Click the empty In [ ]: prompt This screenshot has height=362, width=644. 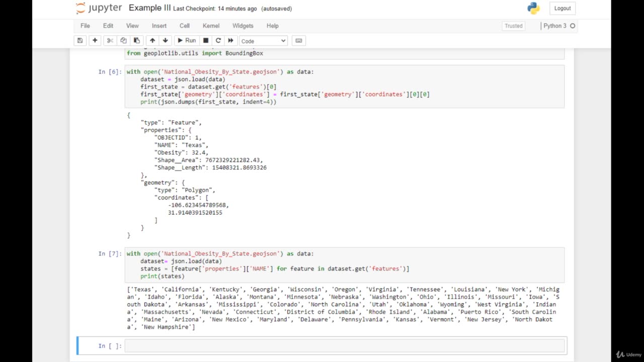[110, 346]
